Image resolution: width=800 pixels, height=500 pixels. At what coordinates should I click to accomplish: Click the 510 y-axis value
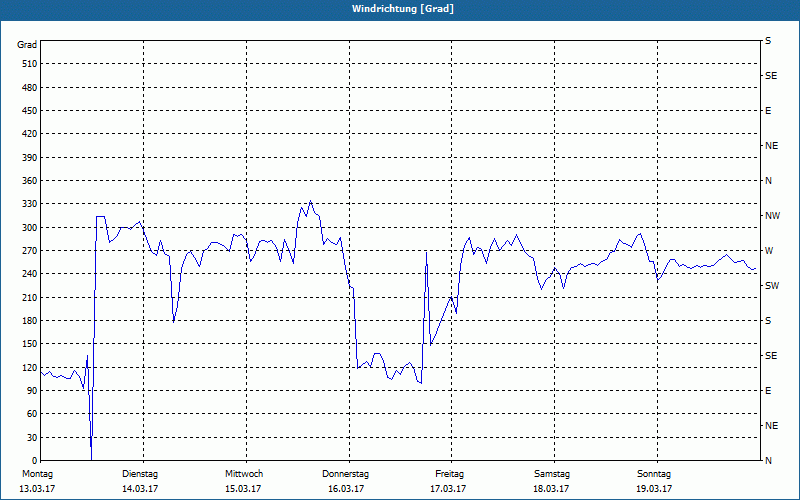tap(30, 64)
